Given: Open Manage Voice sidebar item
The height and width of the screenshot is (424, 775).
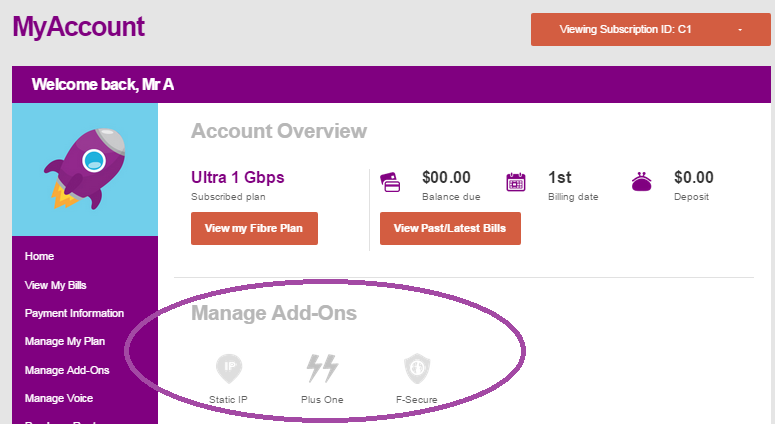Looking at the screenshot, I should point(60,398).
